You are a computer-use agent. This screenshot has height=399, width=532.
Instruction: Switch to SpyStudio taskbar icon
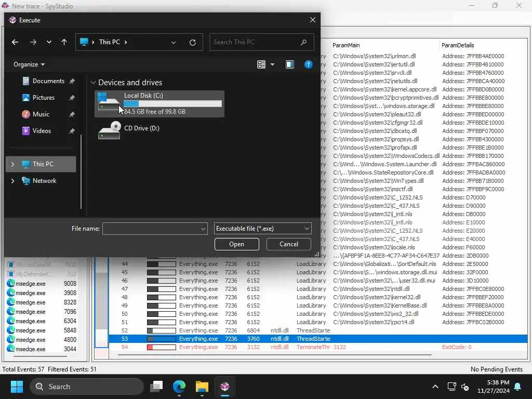click(224, 387)
